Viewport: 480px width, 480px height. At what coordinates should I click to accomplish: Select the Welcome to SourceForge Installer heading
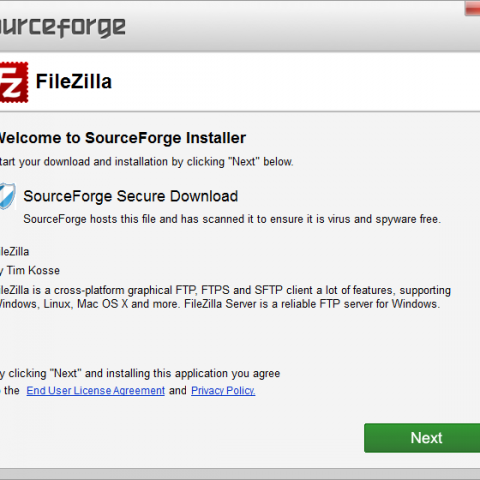123,138
